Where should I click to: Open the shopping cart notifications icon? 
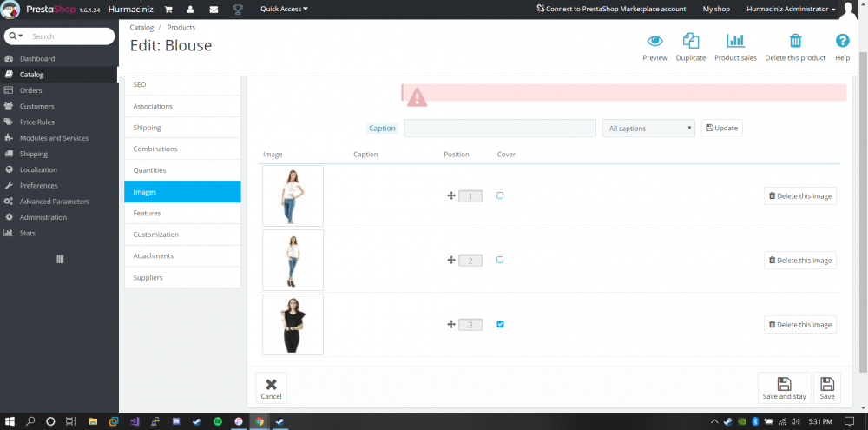point(168,9)
